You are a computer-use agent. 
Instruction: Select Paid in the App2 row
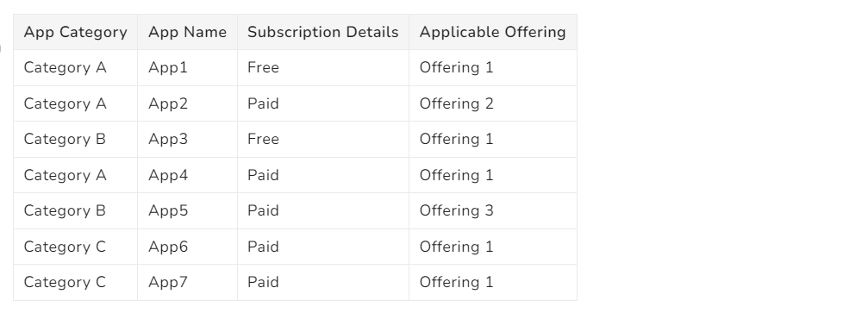click(x=263, y=103)
